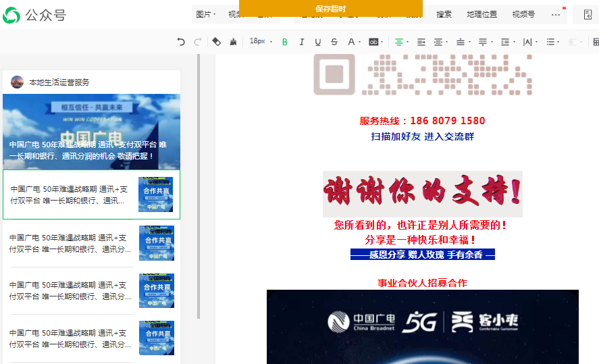
Task: Click the 扫描加好友 进入交流群 line
Action: click(422, 136)
